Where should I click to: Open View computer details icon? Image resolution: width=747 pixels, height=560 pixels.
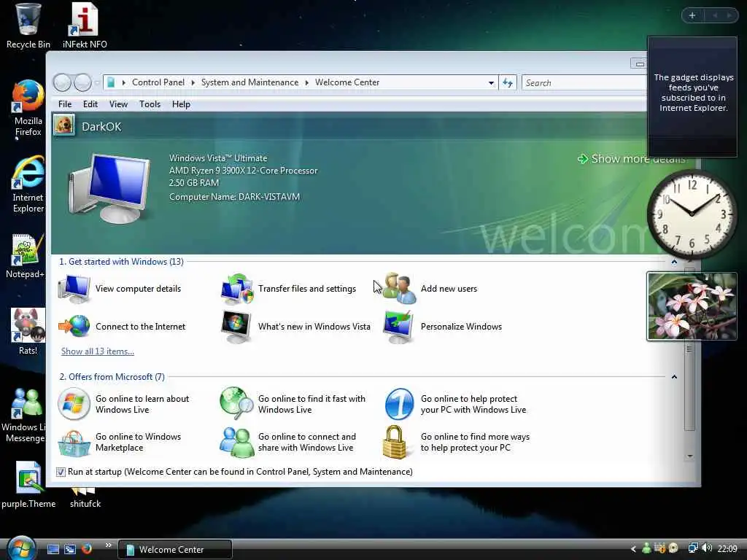[74, 289]
